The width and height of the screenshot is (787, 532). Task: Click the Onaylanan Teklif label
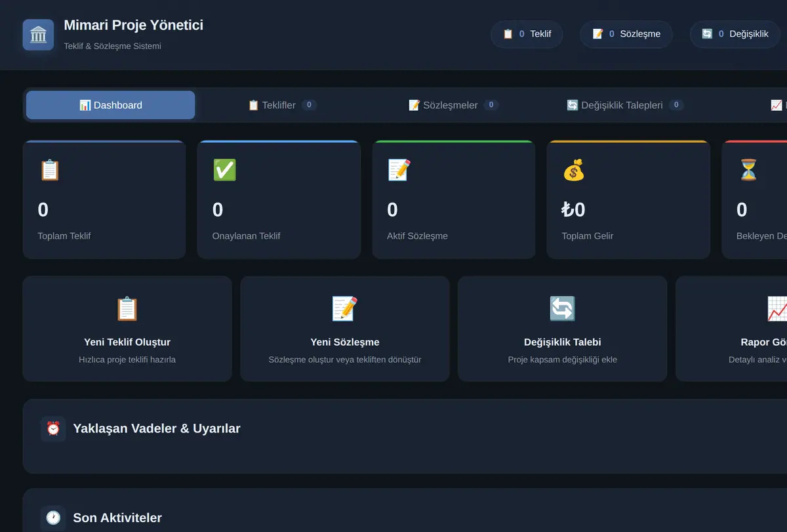pyautogui.click(x=247, y=235)
